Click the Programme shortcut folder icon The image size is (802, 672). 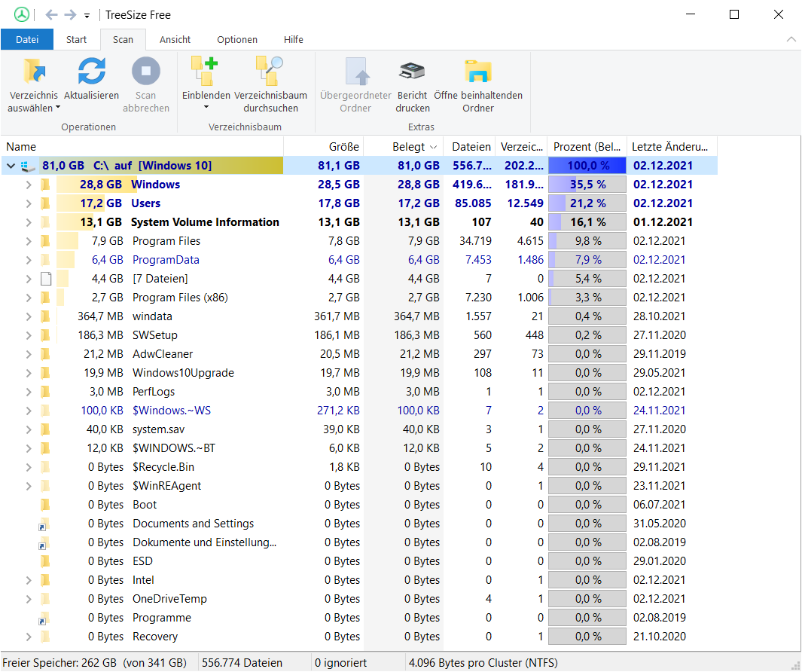point(44,619)
